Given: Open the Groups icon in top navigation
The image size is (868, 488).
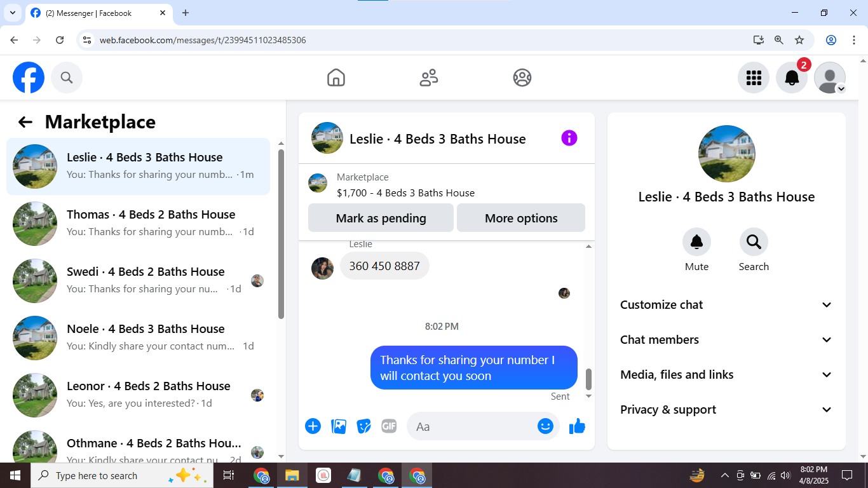Looking at the screenshot, I should (x=522, y=78).
